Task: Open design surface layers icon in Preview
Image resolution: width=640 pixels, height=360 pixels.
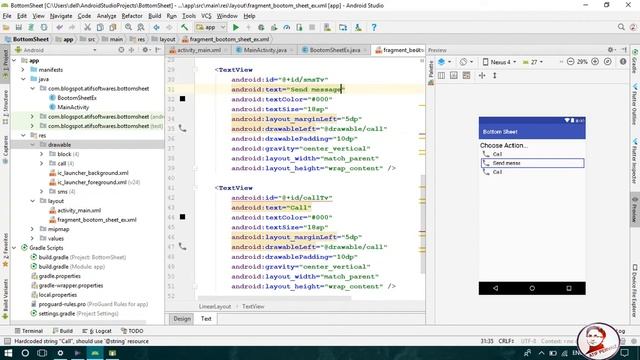Action: pyautogui.click(x=442, y=62)
